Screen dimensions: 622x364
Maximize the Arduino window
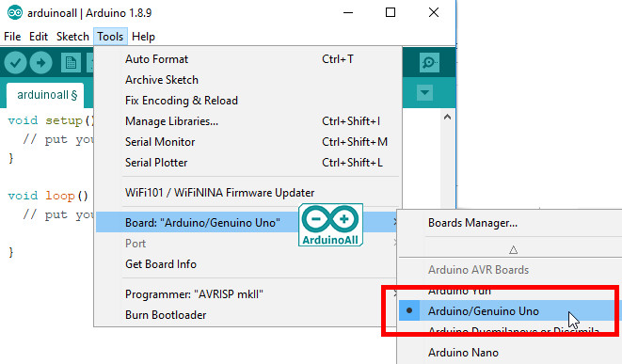pos(391,12)
